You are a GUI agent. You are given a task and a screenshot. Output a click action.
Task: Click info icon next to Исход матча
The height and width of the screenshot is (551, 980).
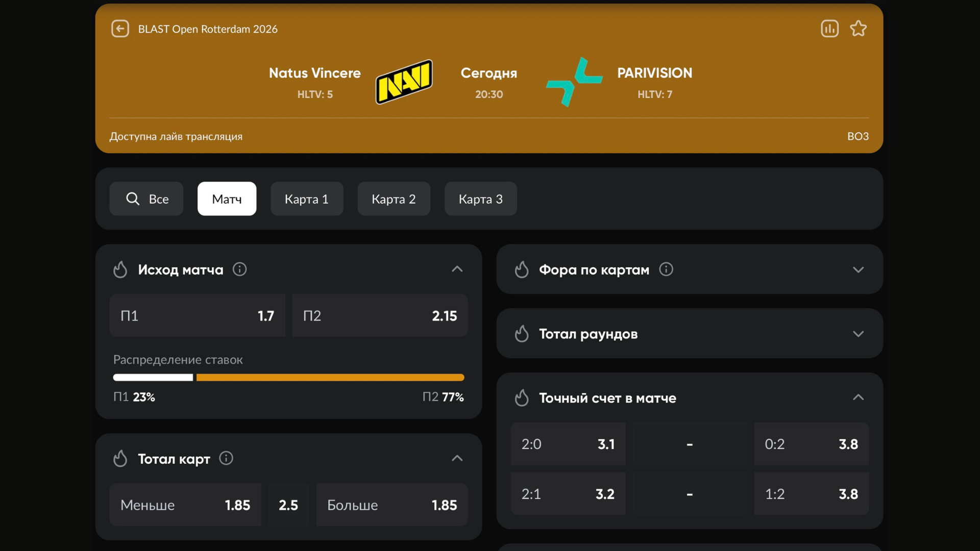pyautogui.click(x=239, y=269)
